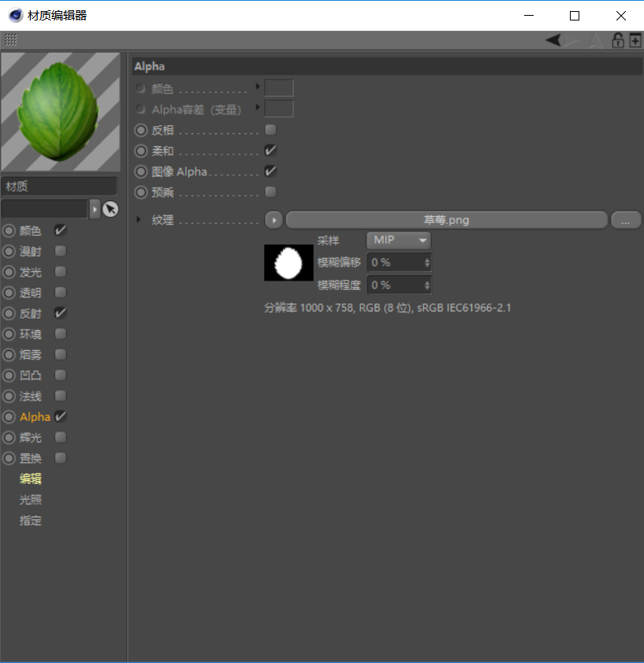This screenshot has width=644, height=663.
Task: Click the Alpha channel radio icon
Action: (8, 416)
